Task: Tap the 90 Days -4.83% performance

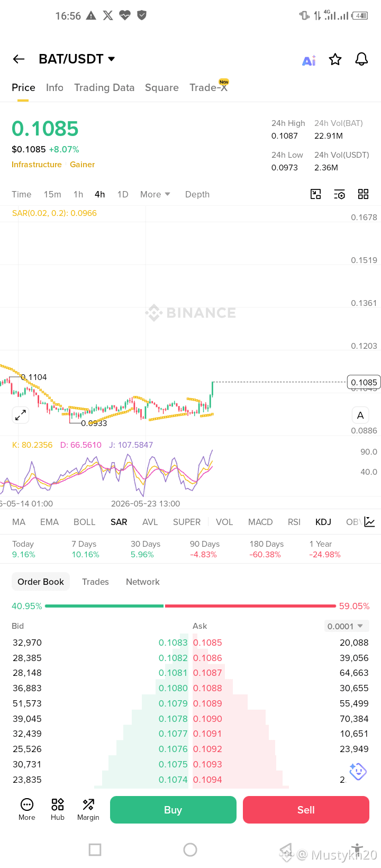Action: [x=204, y=549]
